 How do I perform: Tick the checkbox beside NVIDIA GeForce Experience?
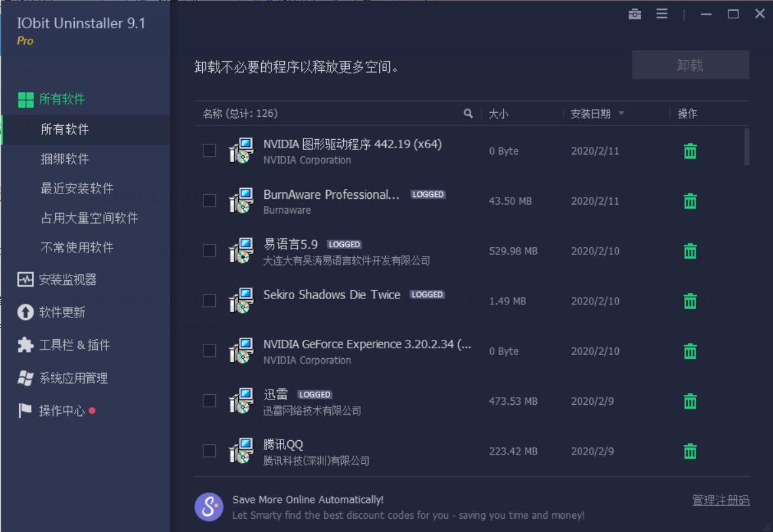pos(209,350)
